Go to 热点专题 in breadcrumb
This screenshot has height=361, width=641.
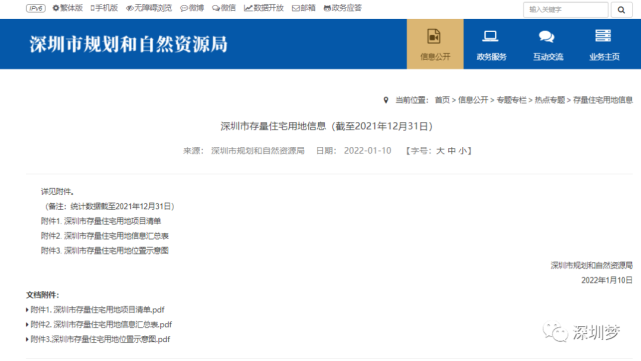(x=550, y=100)
